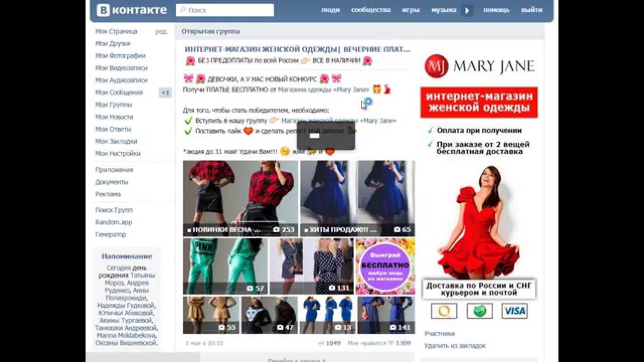Image resolution: width=644 pixels, height=362 pixels.
Task: Go to Моя Страница
Action: (116, 32)
